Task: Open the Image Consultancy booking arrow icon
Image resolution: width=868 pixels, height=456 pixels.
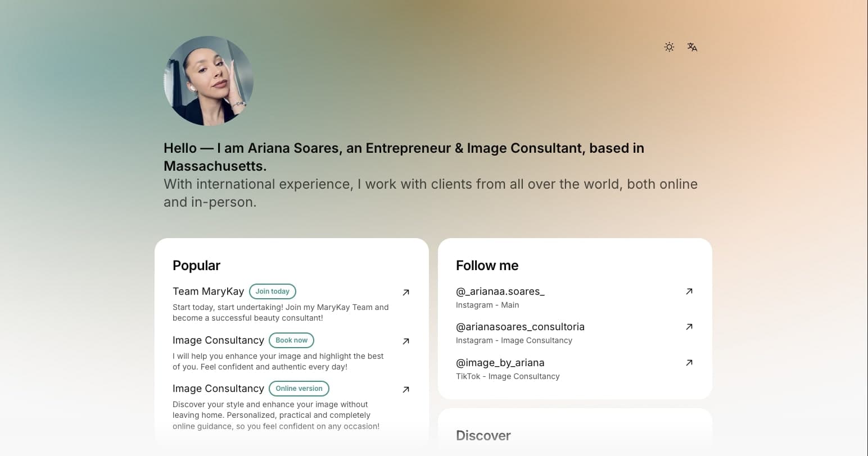Action: click(x=405, y=341)
